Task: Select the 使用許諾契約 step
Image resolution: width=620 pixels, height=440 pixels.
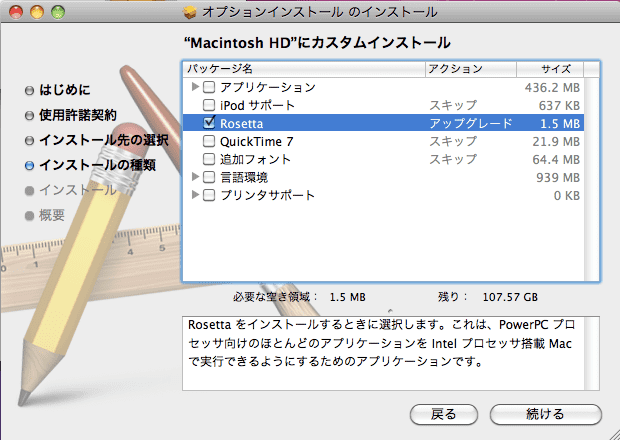Action: (78, 115)
